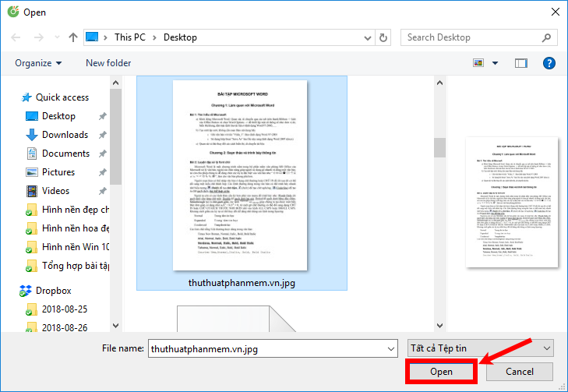Select the thuthuatphanmem.vn.jpg thumbnail
Viewport: 568px width, 392px height.
[240, 175]
